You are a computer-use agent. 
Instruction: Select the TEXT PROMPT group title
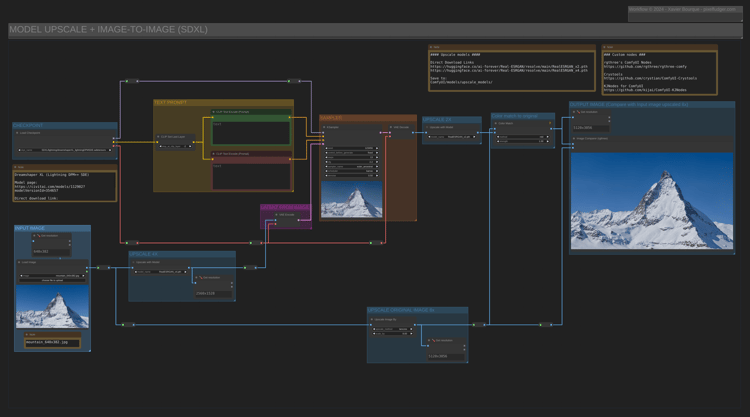[x=170, y=102]
